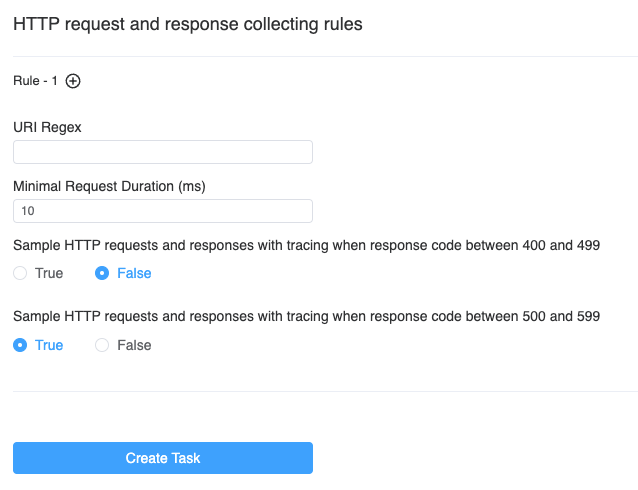Click the "Rule - 1" label

pyautogui.click(x=35, y=81)
